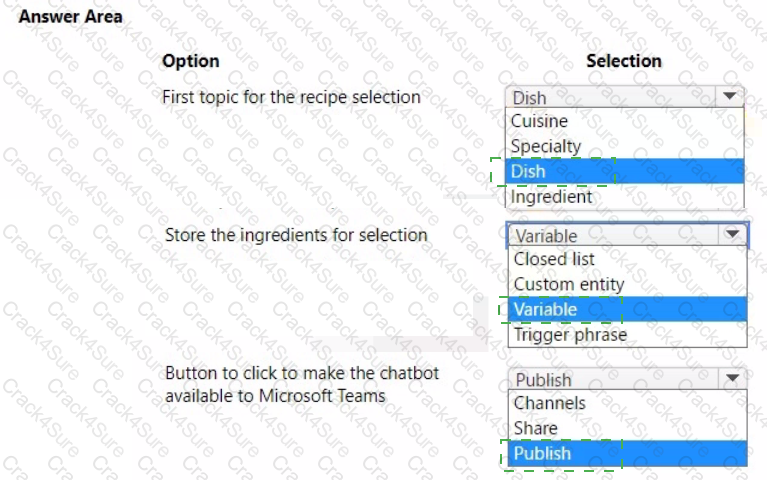The image size is (767, 480).
Task: Click the Answer Area heading
Action: pyautogui.click(x=71, y=17)
